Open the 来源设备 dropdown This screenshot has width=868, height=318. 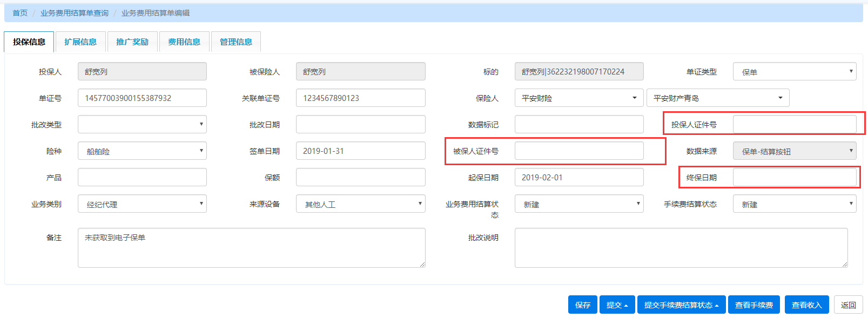point(360,204)
